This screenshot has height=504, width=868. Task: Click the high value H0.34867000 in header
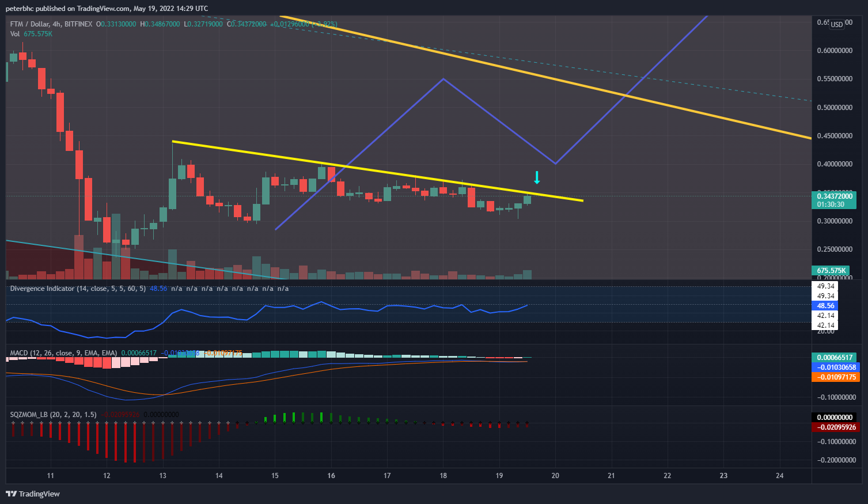point(160,24)
